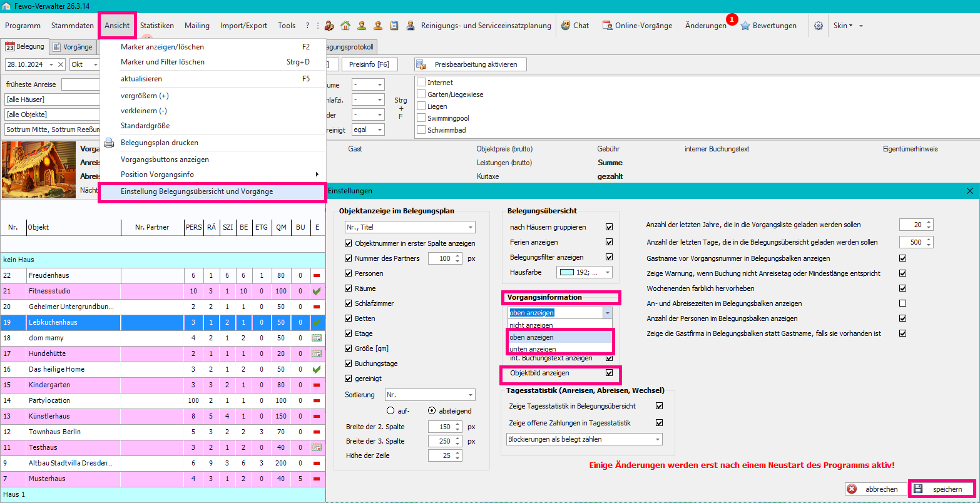Switch to the Vorgänge tab
The height and width of the screenshot is (503, 980).
(x=73, y=47)
